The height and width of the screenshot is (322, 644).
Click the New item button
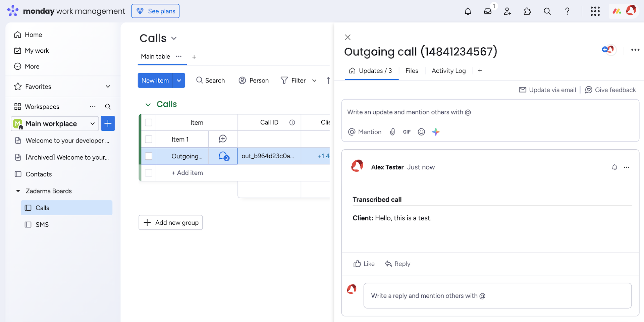tap(155, 80)
